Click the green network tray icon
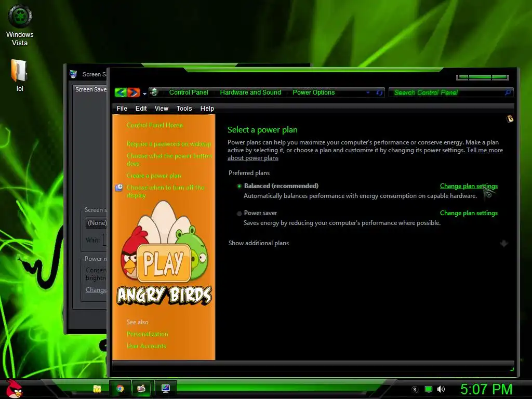This screenshot has width=532, height=399. pyautogui.click(x=429, y=390)
